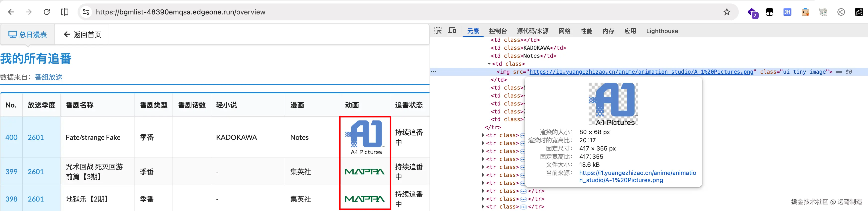
Task: Select the Notes td line in DevTools
Action: tap(524, 56)
